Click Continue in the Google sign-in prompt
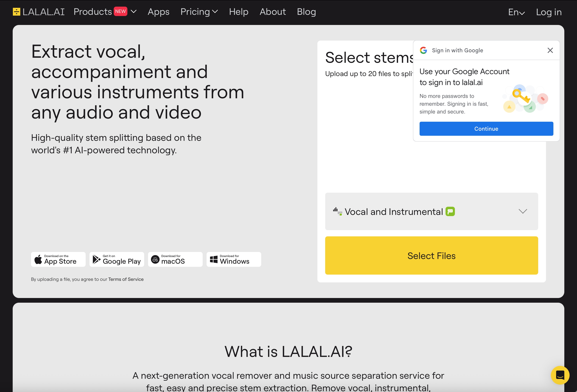 click(486, 129)
